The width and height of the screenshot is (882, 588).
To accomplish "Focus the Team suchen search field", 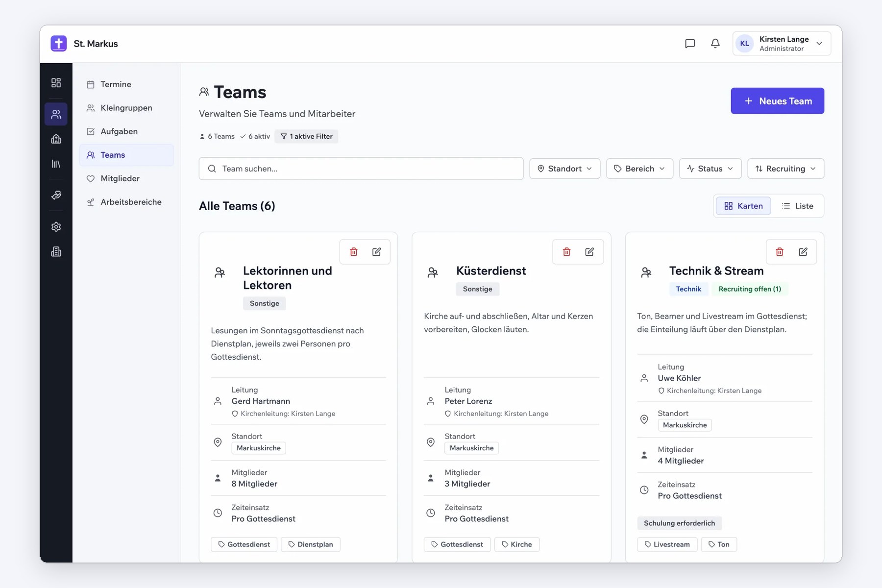I will tap(361, 169).
